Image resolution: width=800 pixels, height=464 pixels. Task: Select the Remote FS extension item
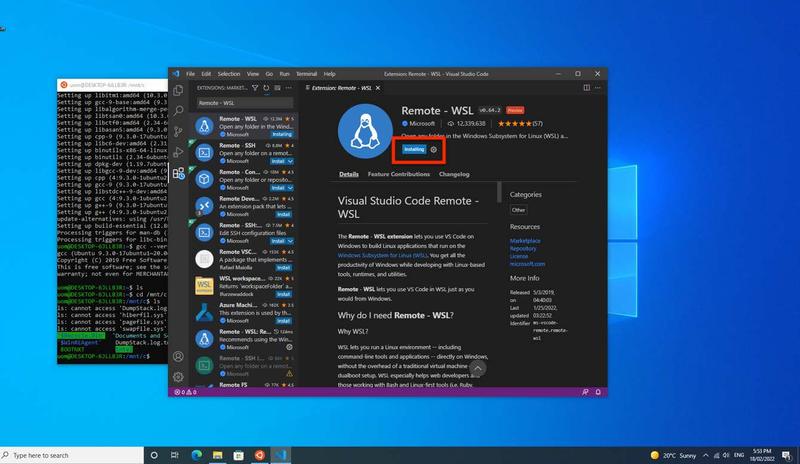[244, 384]
